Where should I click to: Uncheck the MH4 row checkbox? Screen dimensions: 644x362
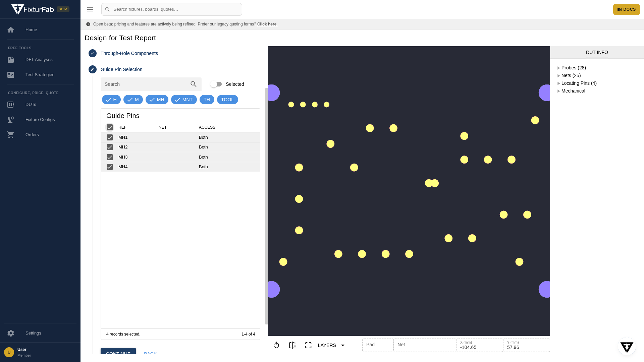tap(110, 167)
